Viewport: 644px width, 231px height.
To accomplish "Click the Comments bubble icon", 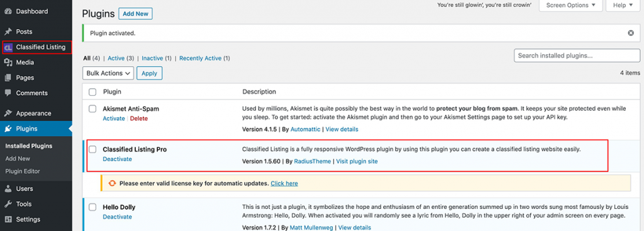I will tap(8, 93).
